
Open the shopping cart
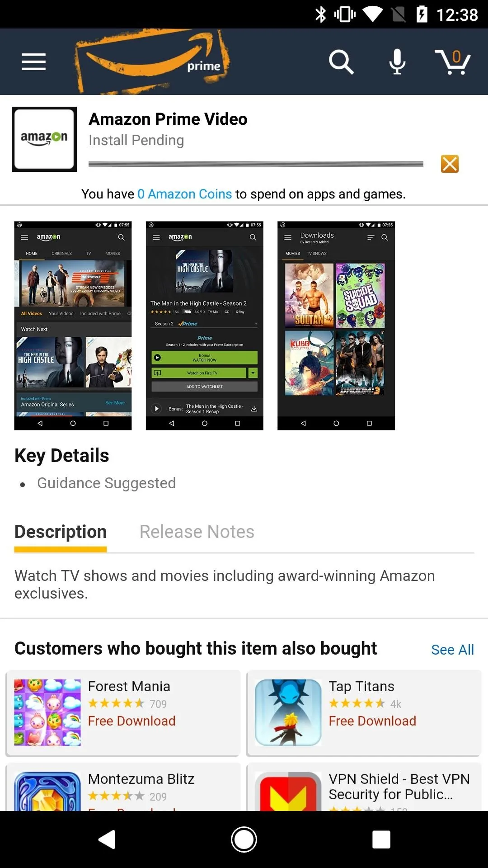[x=453, y=62]
